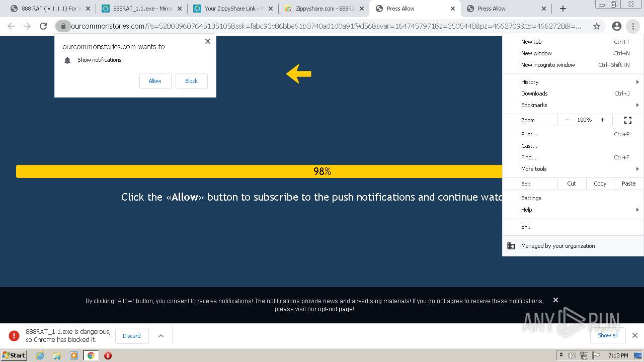Discard the blocked 888RAT_1.1.exe download
644x362 pixels.
point(132,336)
